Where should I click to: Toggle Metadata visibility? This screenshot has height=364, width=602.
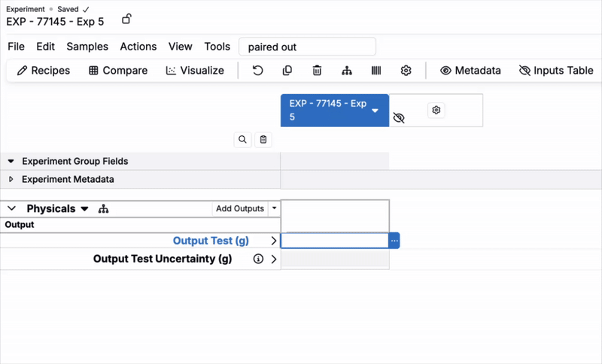(470, 70)
